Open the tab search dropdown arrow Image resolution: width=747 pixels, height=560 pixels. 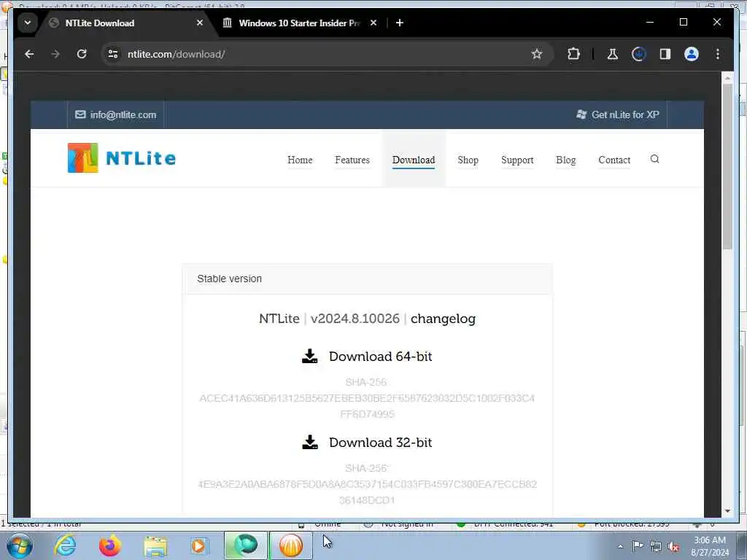[28, 23]
